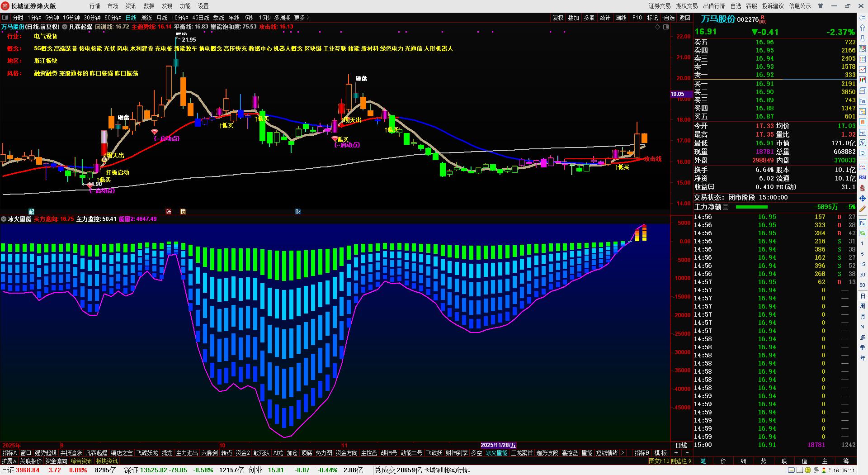Expand more indicator tabs arrow after 短线情绪
The width and height of the screenshot is (868, 475).
[623, 453]
